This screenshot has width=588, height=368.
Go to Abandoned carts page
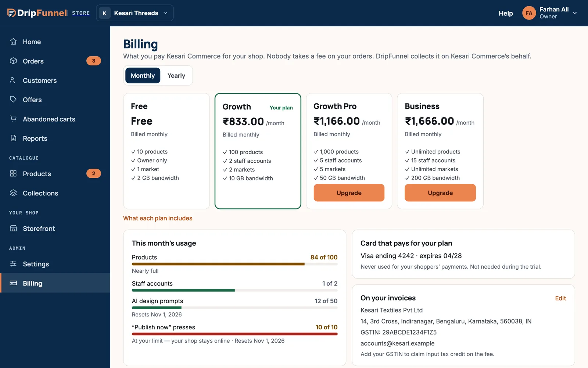55,119
